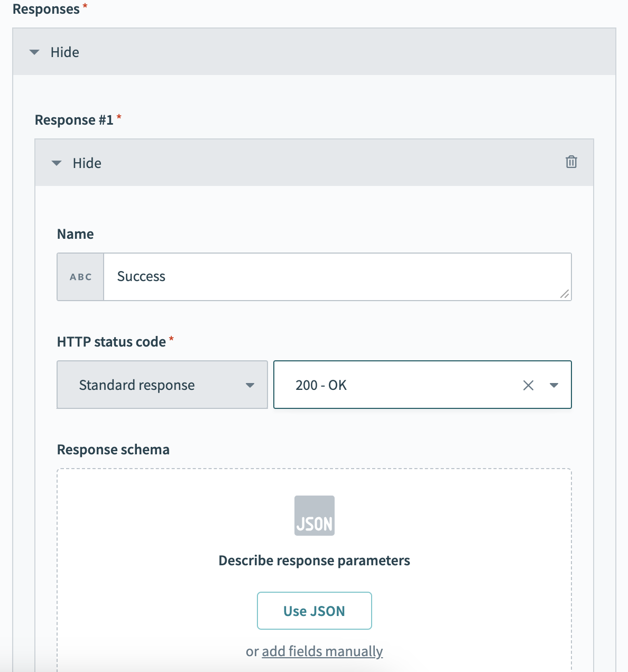Image resolution: width=628 pixels, height=672 pixels.
Task: Click the ABC text-type icon beside Name
Action: pyautogui.click(x=80, y=276)
